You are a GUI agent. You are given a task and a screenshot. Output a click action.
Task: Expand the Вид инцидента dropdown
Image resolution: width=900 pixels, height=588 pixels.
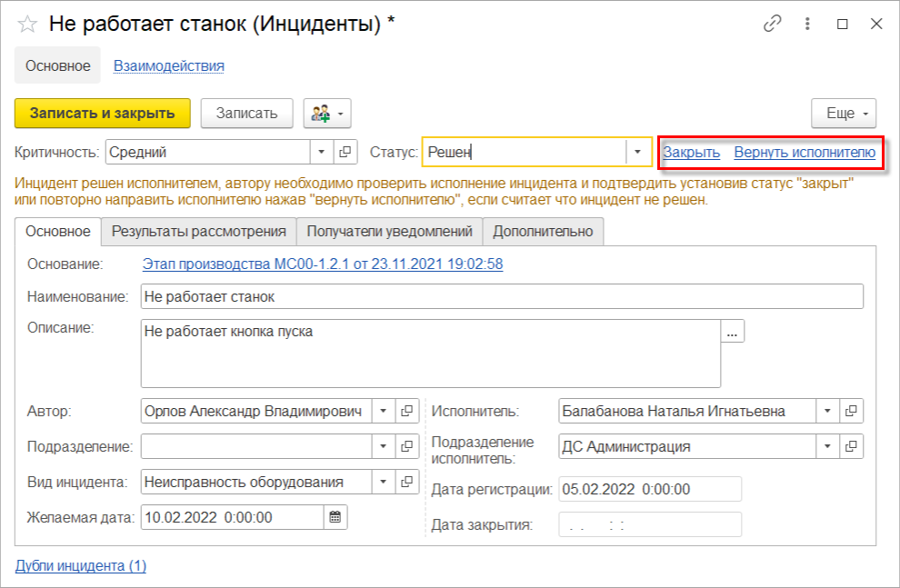tap(383, 482)
